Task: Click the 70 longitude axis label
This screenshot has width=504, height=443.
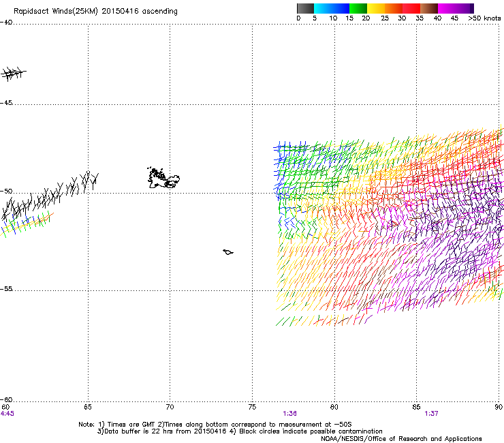Action: [x=170, y=407]
